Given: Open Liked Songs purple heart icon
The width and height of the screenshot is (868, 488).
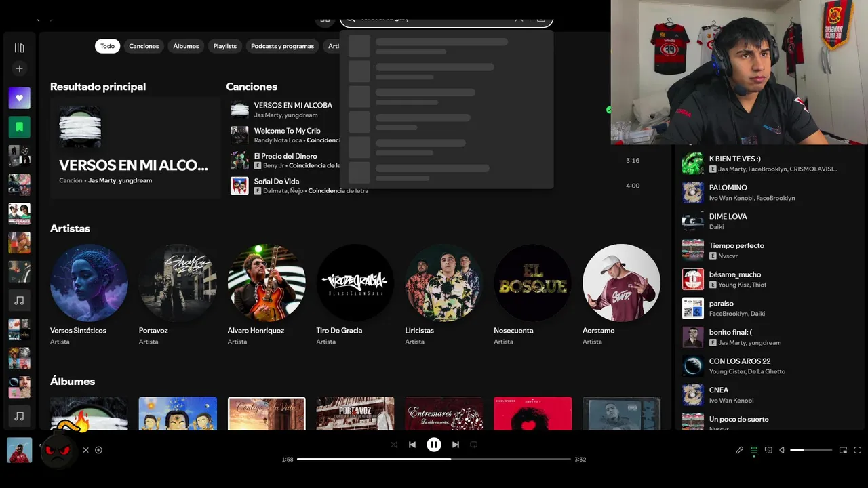Looking at the screenshot, I should point(19,98).
